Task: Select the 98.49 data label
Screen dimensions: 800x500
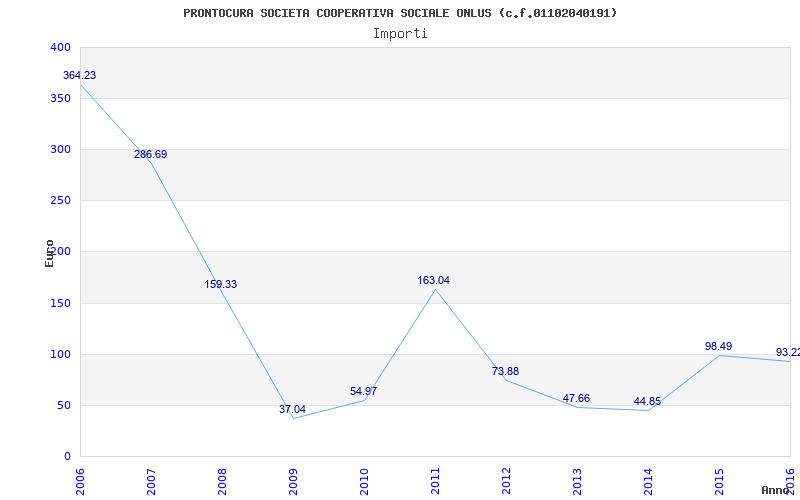Action: tap(718, 346)
